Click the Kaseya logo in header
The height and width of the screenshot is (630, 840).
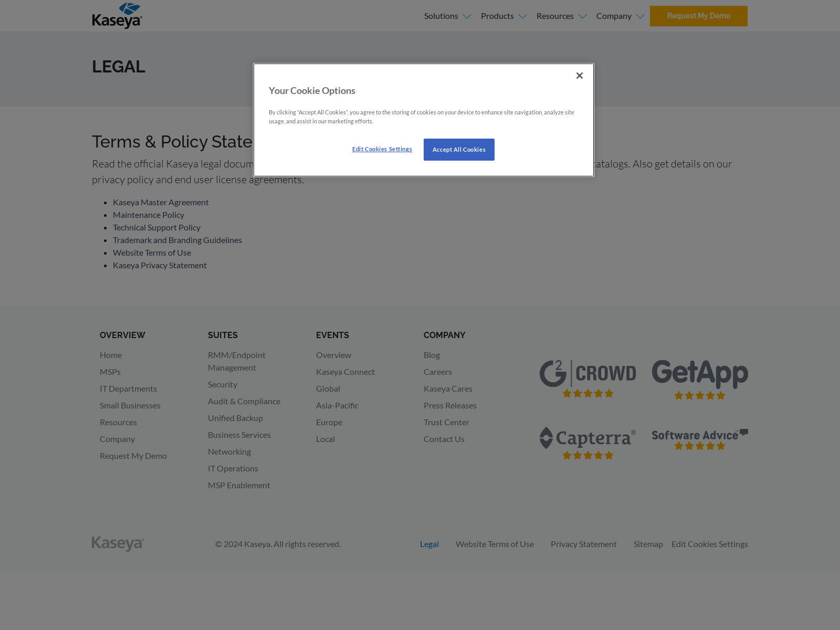click(117, 16)
